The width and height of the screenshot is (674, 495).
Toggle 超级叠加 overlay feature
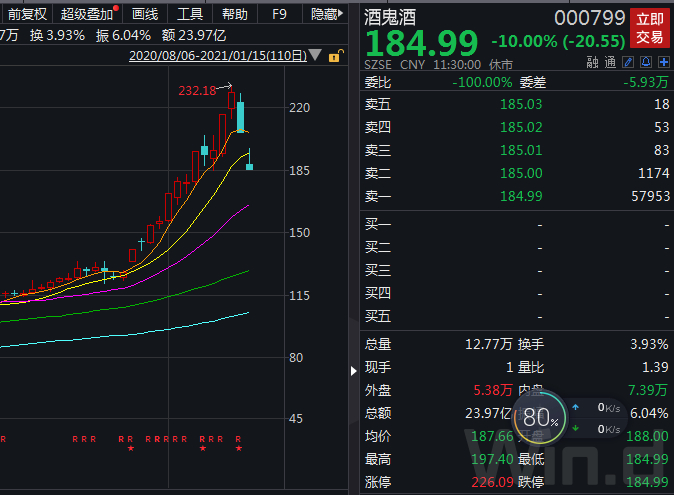point(87,14)
